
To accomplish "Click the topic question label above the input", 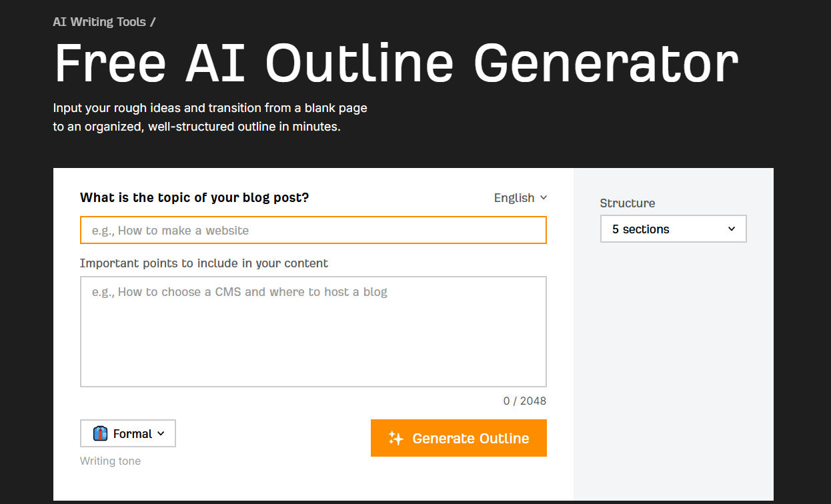I will pyautogui.click(x=194, y=197).
